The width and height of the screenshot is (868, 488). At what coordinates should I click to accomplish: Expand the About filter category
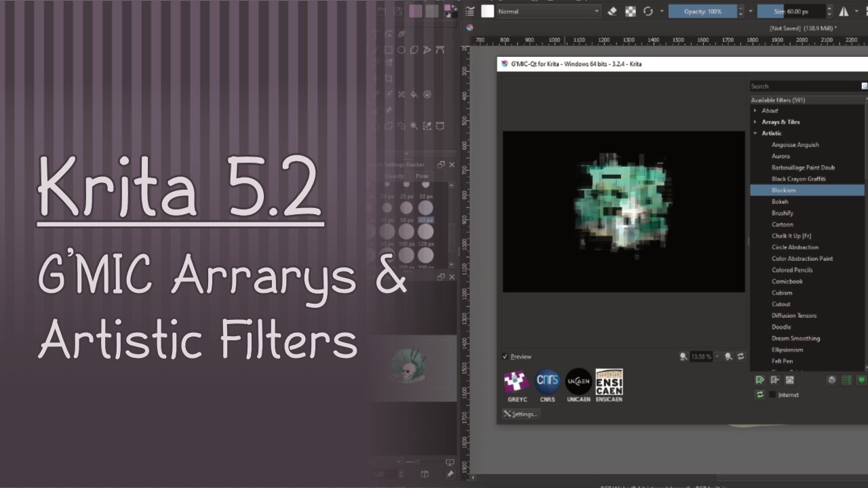tap(755, 110)
